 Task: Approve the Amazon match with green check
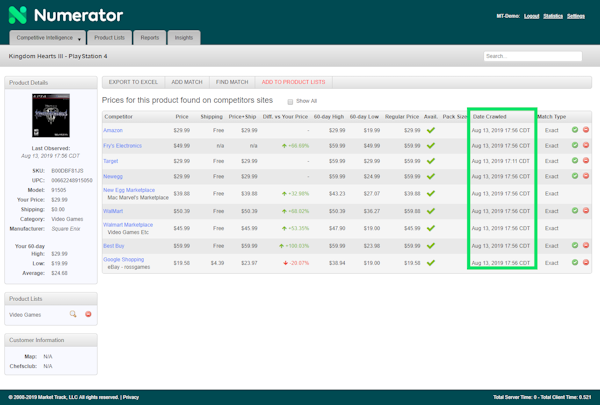575,130
